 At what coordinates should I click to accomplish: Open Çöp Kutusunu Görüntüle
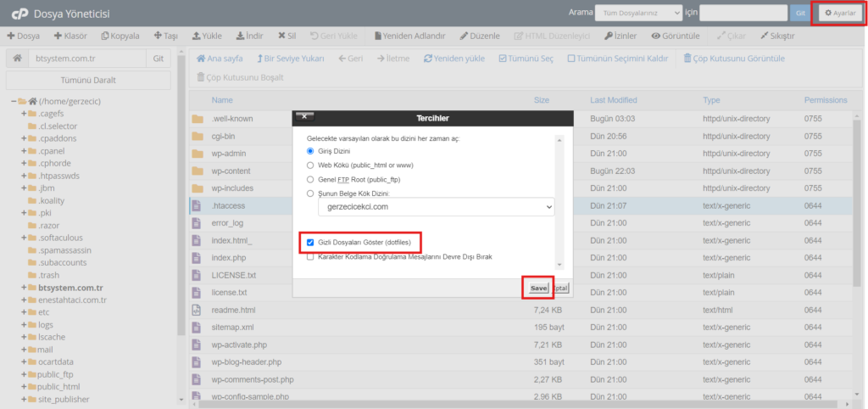point(734,59)
